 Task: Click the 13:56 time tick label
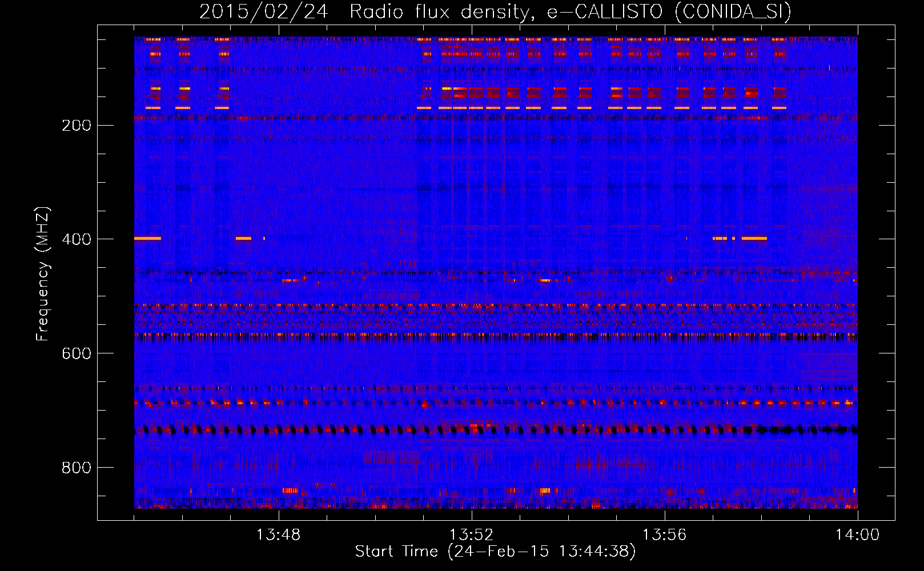(665, 535)
